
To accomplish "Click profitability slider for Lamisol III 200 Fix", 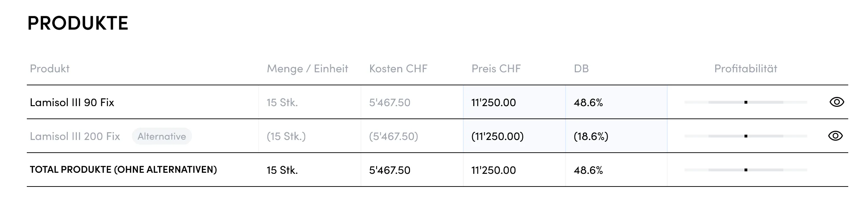I will point(746,136).
